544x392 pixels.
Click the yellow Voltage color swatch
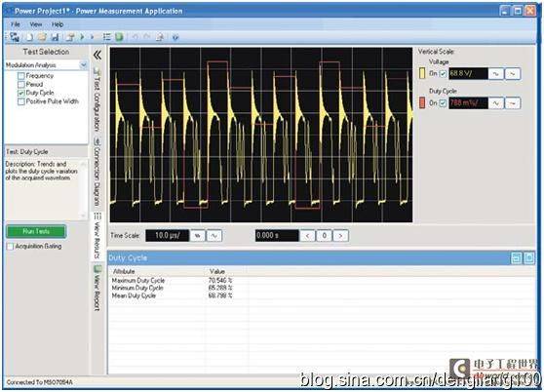(x=422, y=73)
